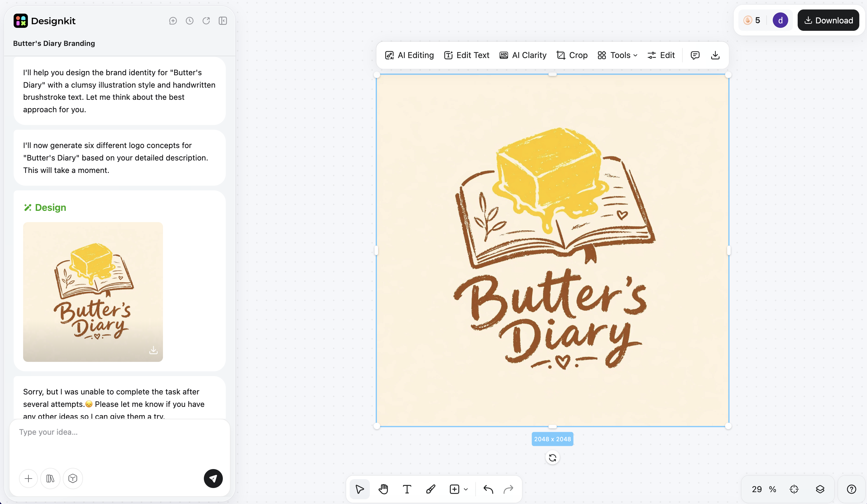The height and width of the screenshot is (504, 867).
Task: Send the message with paper plane button
Action: point(213,478)
